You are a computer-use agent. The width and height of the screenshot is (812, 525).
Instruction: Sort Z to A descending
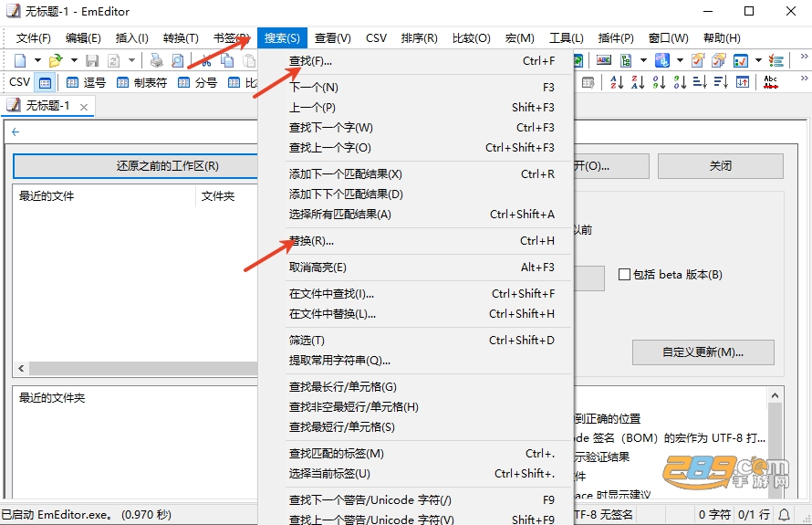[x=638, y=82]
